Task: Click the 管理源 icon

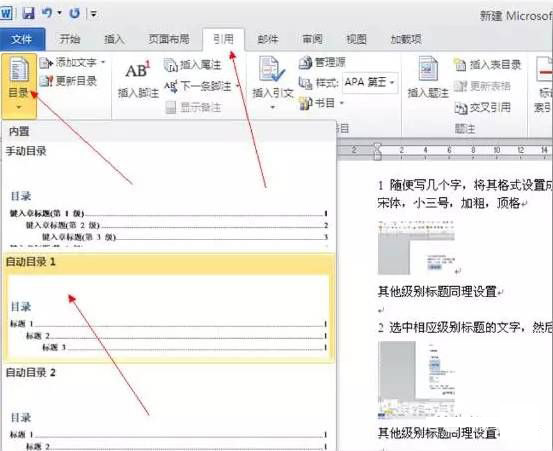Action: coord(305,62)
